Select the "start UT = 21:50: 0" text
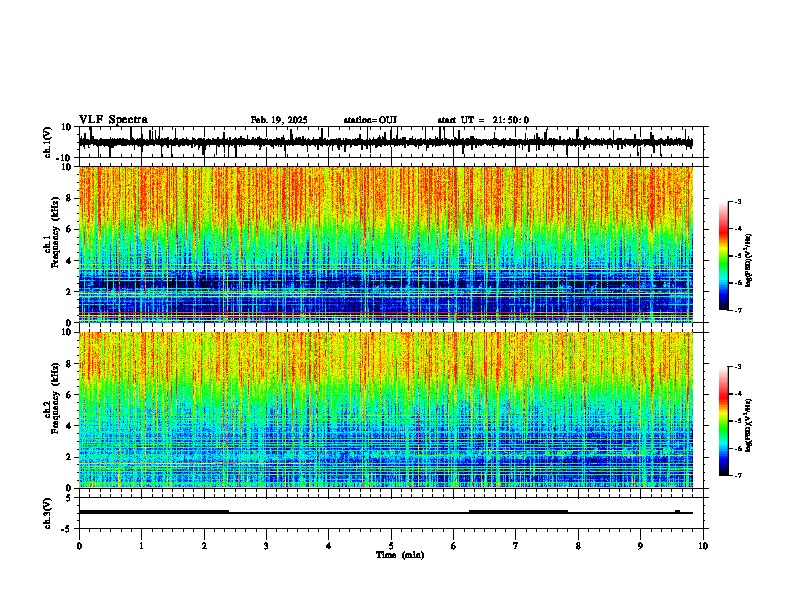Viewport: 792px width, 612px height. point(483,120)
